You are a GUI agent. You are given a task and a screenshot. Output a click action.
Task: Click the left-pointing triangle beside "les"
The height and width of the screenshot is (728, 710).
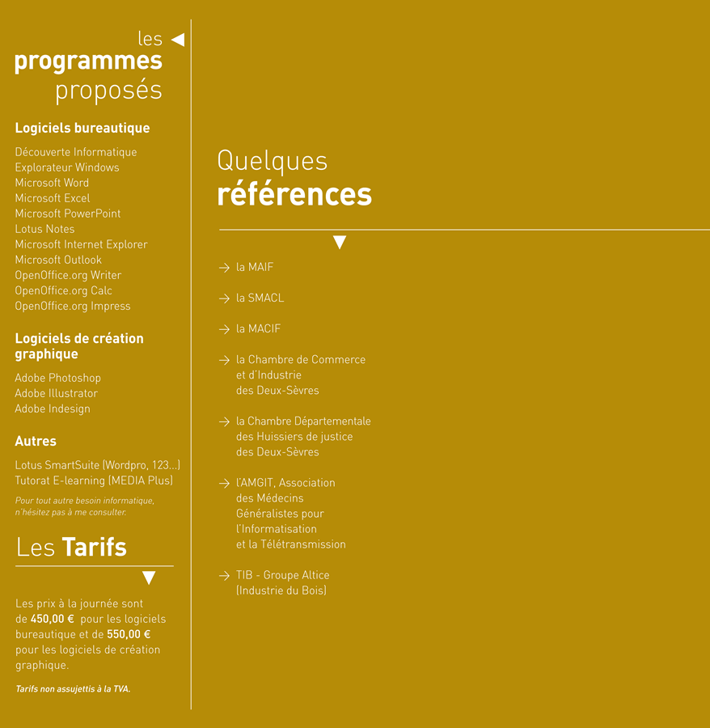coord(178,40)
